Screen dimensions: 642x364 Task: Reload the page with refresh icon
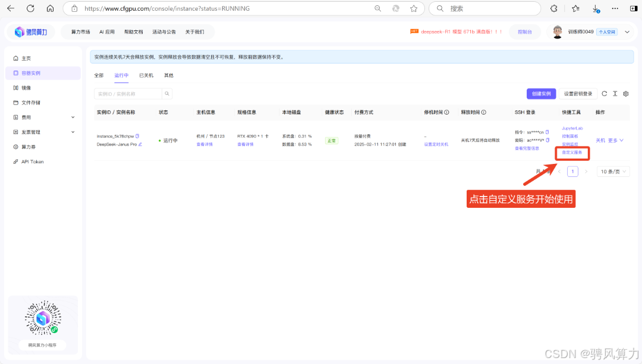click(30, 8)
